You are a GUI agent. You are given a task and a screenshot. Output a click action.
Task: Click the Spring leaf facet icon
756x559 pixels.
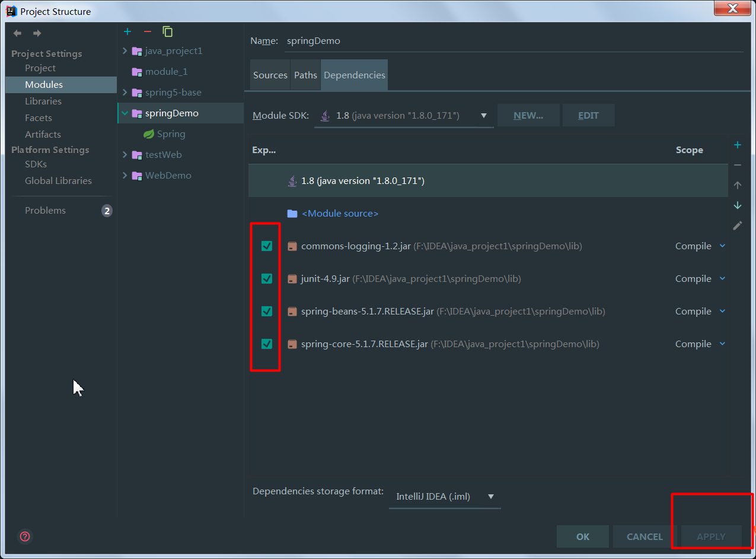point(149,134)
